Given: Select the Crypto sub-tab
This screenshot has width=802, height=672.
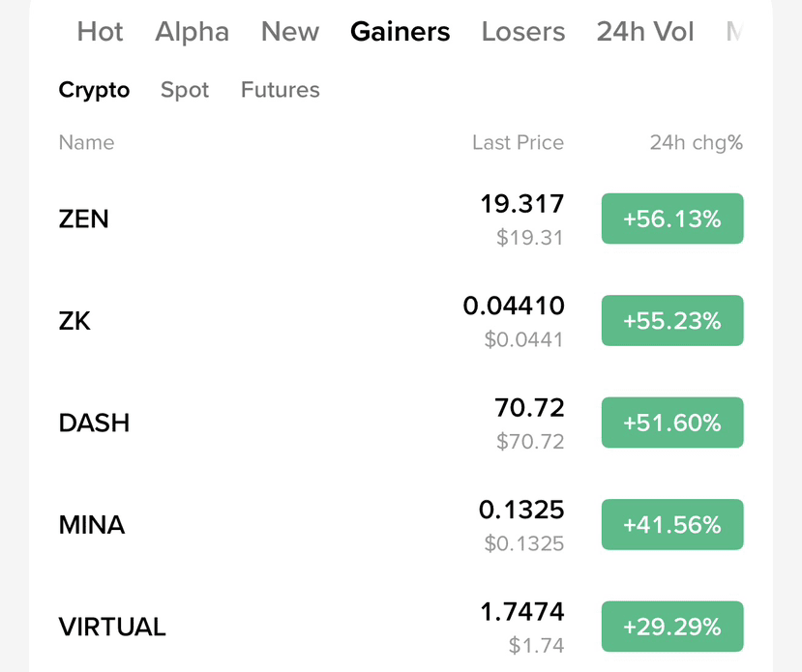Looking at the screenshot, I should click(94, 91).
